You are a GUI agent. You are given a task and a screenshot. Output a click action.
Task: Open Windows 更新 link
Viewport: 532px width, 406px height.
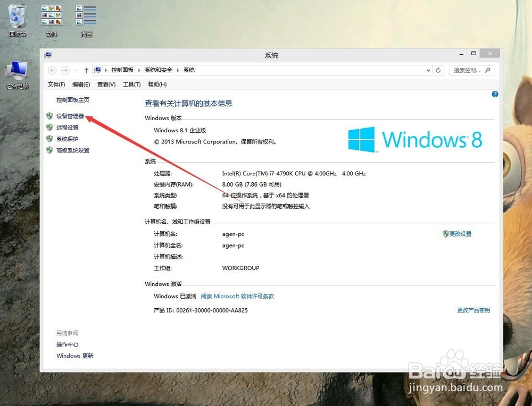pyautogui.click(x=74, y=356)
